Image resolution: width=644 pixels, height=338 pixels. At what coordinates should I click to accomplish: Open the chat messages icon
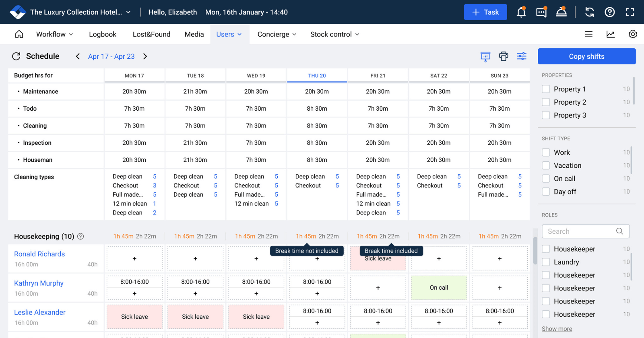[541, 12]
